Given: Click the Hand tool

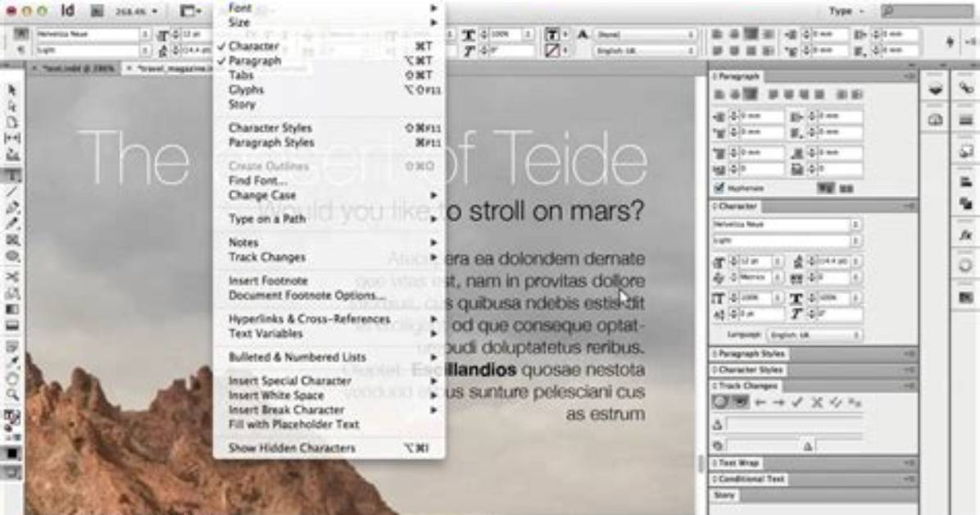Looking at the screenshot, I should pos(11,379).
